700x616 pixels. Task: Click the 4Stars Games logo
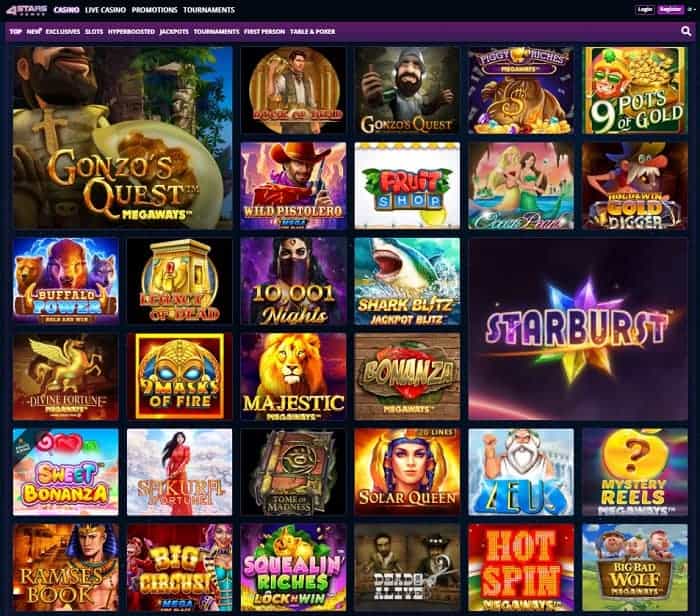click(26, 10)
